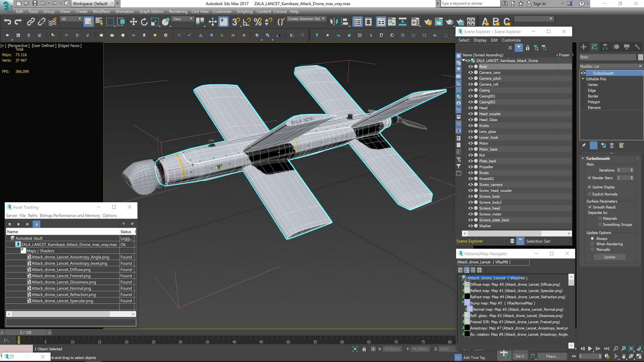Open the Modify command panel tab

594,47
